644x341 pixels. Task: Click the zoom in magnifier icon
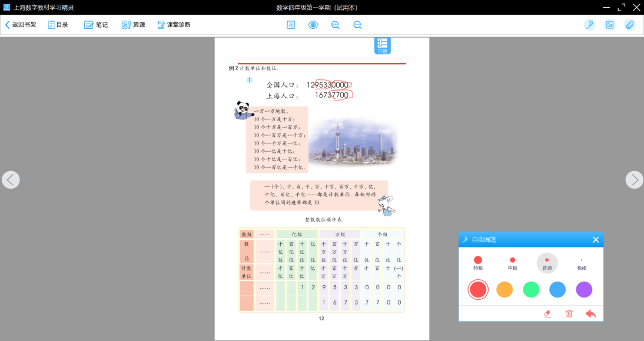[336, 25]
